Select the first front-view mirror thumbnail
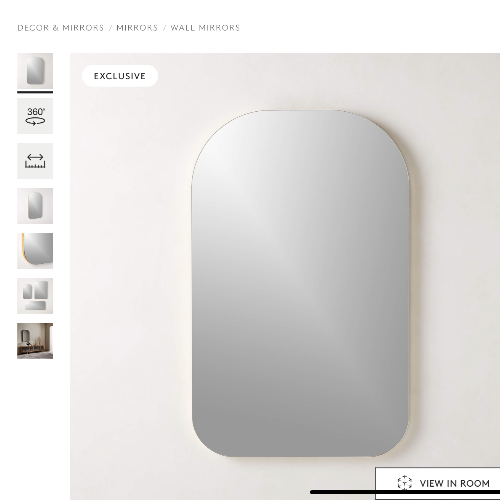This screenshot has width=500, height=500. pyautogui.click(x=35, y=71)
